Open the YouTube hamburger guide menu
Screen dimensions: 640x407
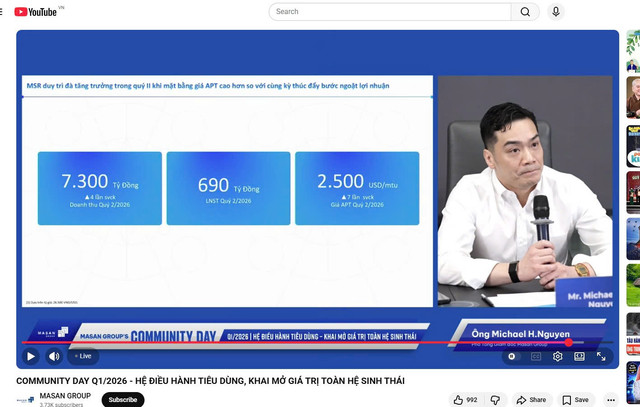coord(1,12)
